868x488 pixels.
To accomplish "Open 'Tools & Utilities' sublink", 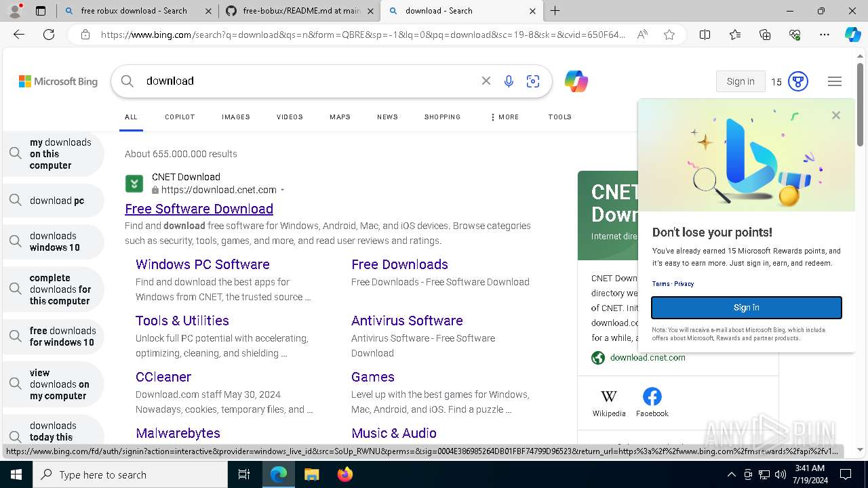I will click(x=182, y=321).
